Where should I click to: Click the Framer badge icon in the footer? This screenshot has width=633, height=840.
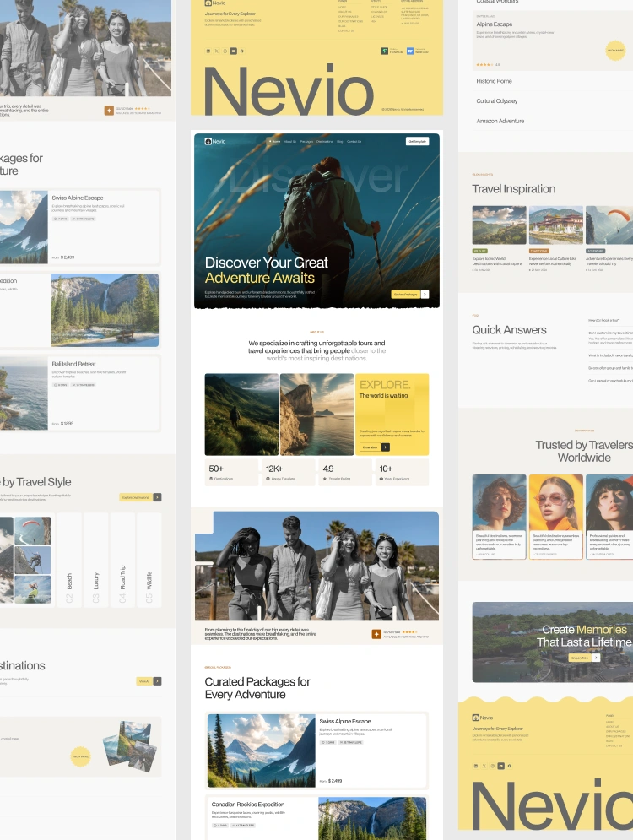[x=385, y=51]
